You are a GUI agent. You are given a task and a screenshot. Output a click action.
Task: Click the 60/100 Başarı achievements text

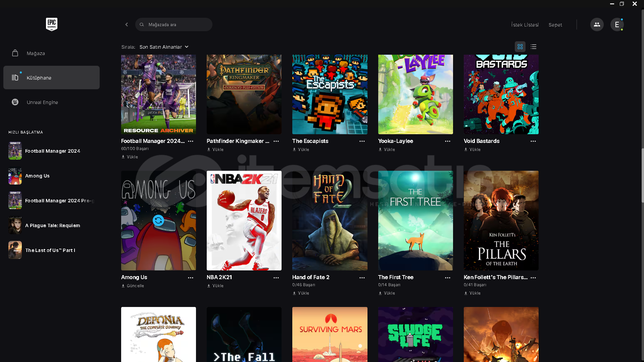pos(135,149)
